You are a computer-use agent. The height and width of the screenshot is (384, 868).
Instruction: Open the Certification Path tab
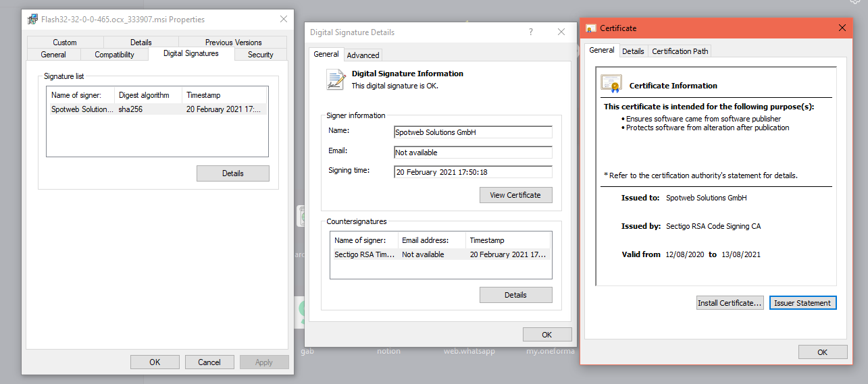pos(680,51)
